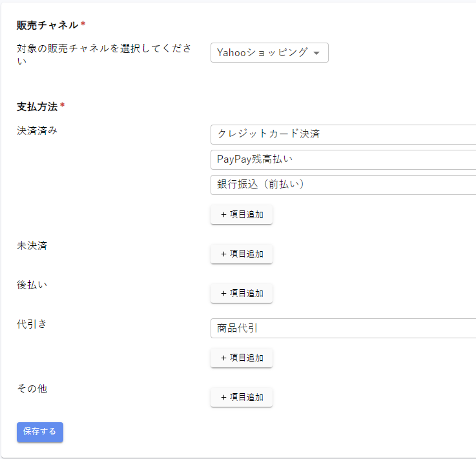476x459 pixels.
Task: Select the PayPay残高払い text field
Action: pos(342,159)
